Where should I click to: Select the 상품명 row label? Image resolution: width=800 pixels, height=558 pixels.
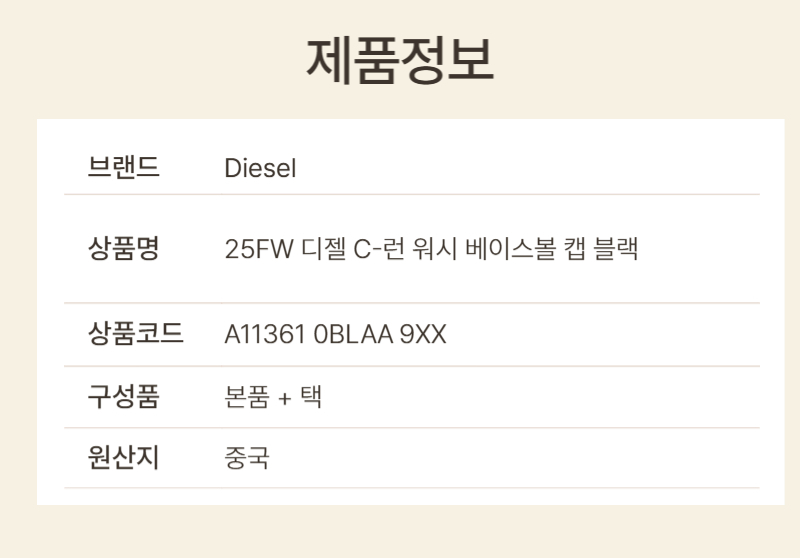[x=124, y=248]
